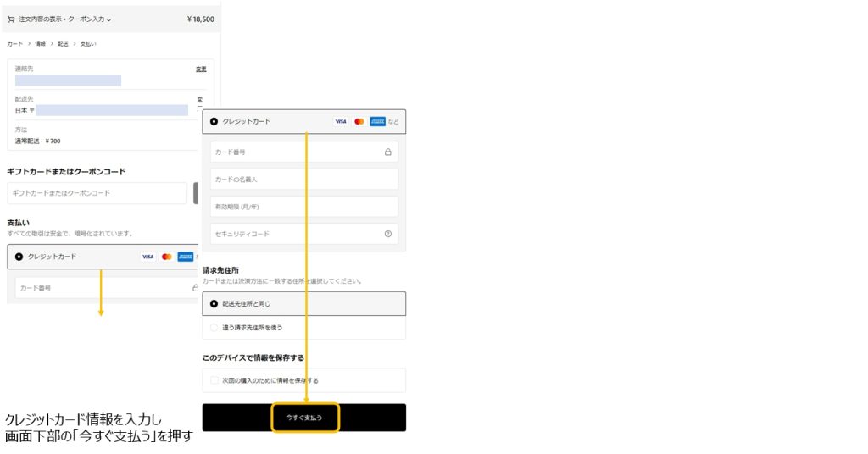The image size is (868, 454).
Task: Select クレジットカード radio under the 支払い heading
Action: (x=19, y=257)
